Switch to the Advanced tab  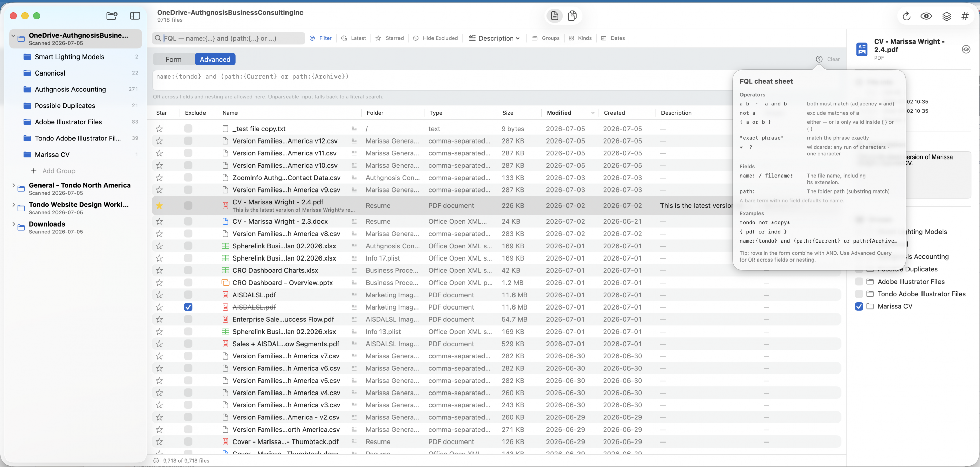[215, 59]
